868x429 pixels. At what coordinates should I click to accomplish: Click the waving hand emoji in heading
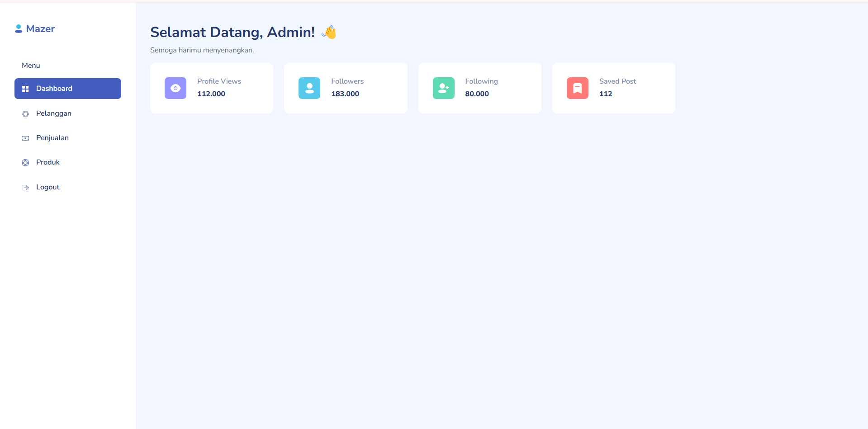[329, 32]
